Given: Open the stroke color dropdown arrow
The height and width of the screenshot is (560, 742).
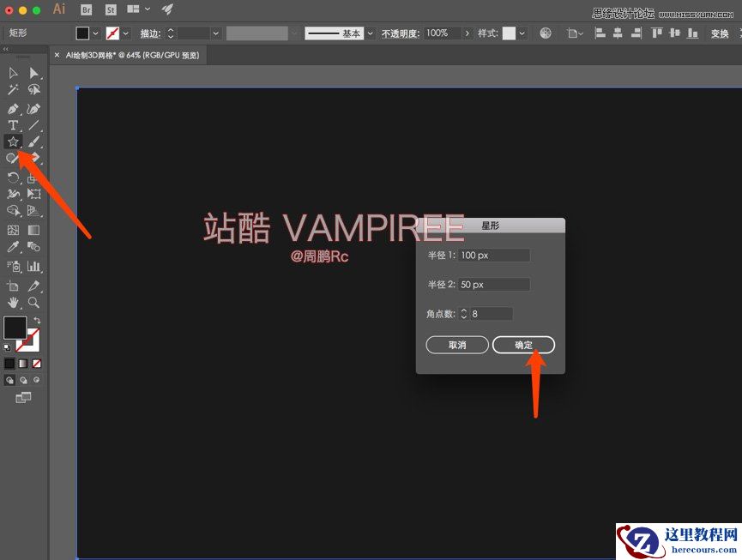Looking at the screenshot, I should pos(125,33).
